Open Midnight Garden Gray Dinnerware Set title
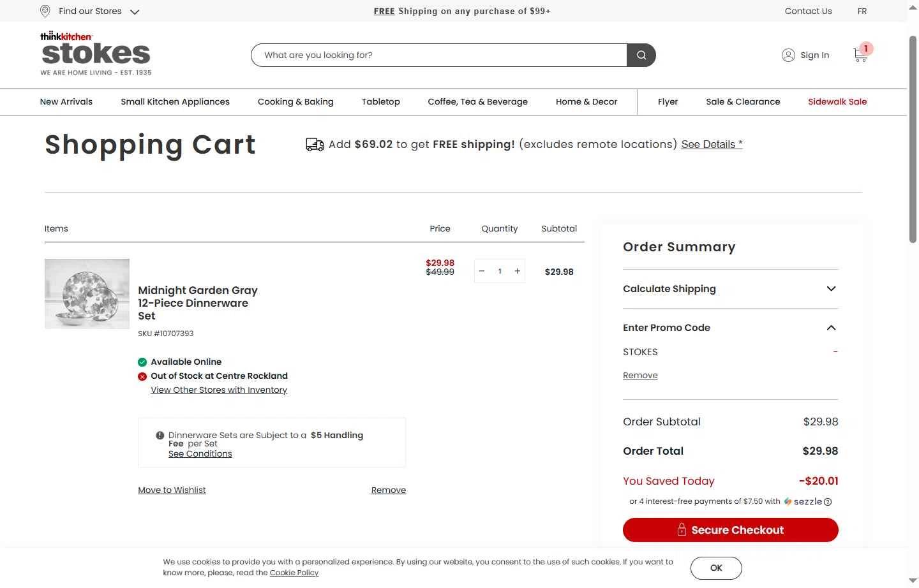This screenshot has width=919, height=588. (198, 303)
